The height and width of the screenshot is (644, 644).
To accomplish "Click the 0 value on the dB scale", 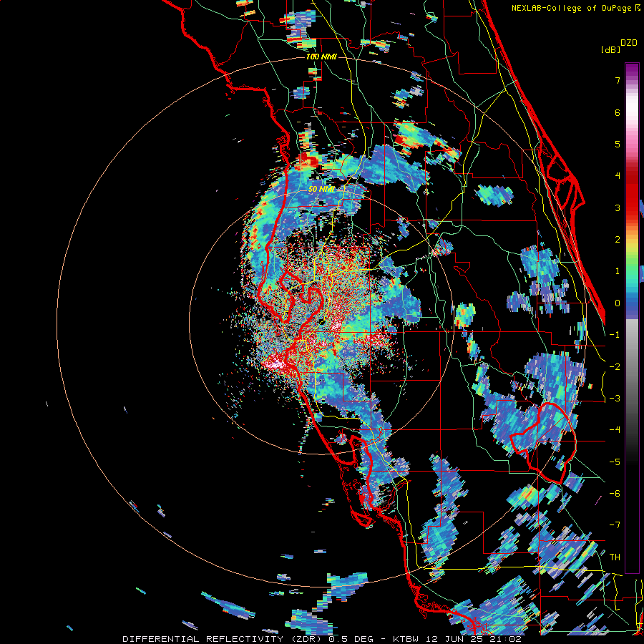I will [618, 303].
